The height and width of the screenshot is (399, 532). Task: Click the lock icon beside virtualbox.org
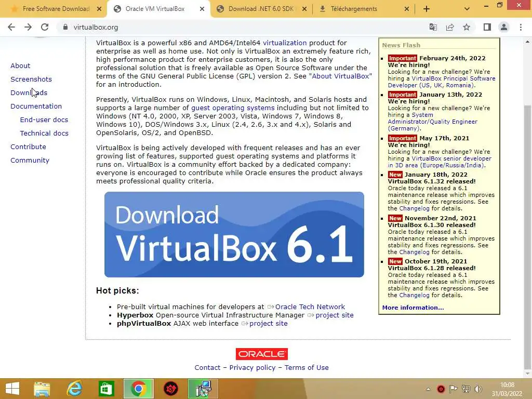click(x=65, y=27)
